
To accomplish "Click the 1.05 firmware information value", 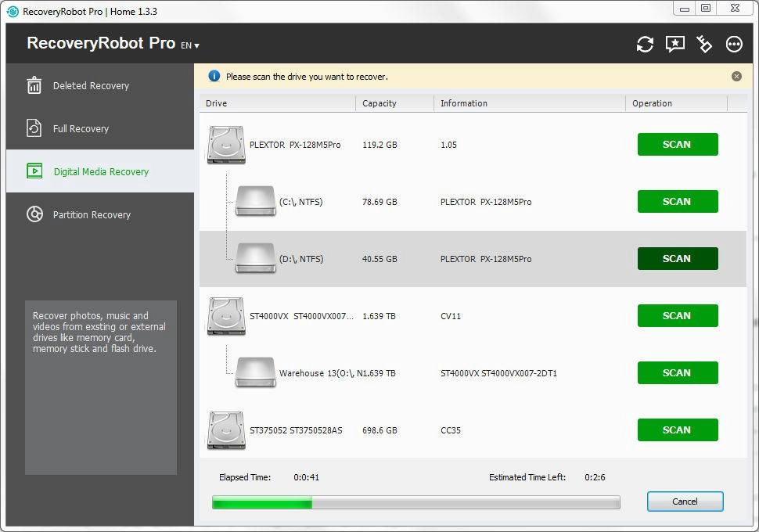I will coord(448,145).
